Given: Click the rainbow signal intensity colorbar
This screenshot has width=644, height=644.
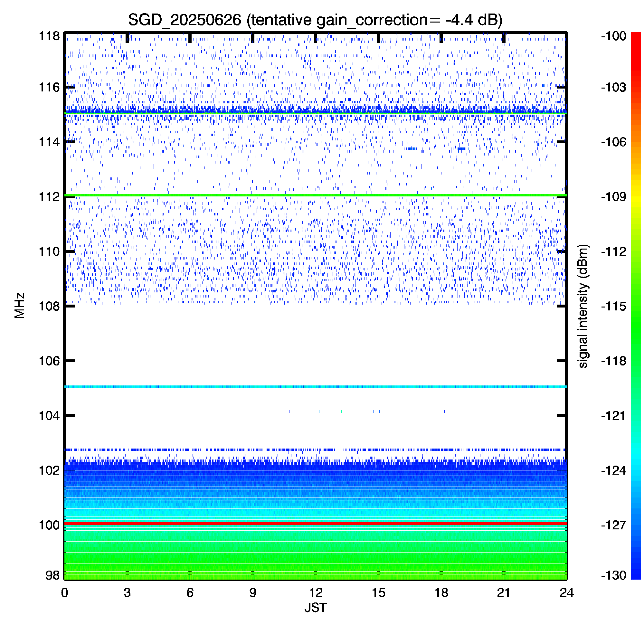Looking at the screenshot, I should click(x=636, y=306).
